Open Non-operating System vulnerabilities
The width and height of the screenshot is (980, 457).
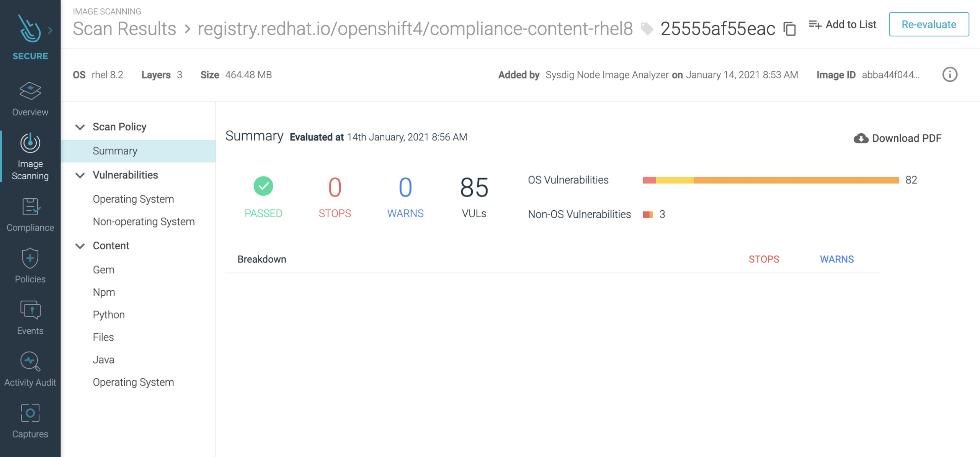coord(144,221)
